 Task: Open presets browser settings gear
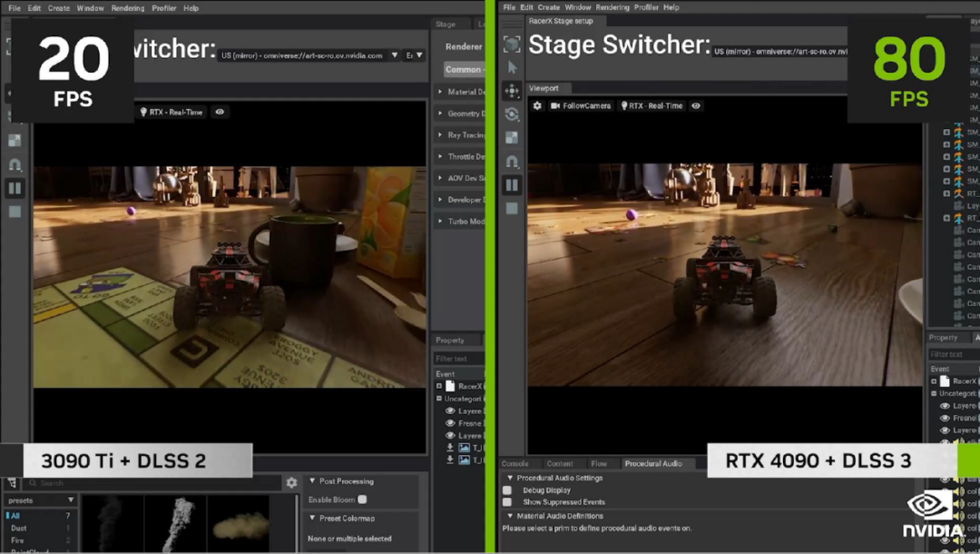tap(292, 483)
